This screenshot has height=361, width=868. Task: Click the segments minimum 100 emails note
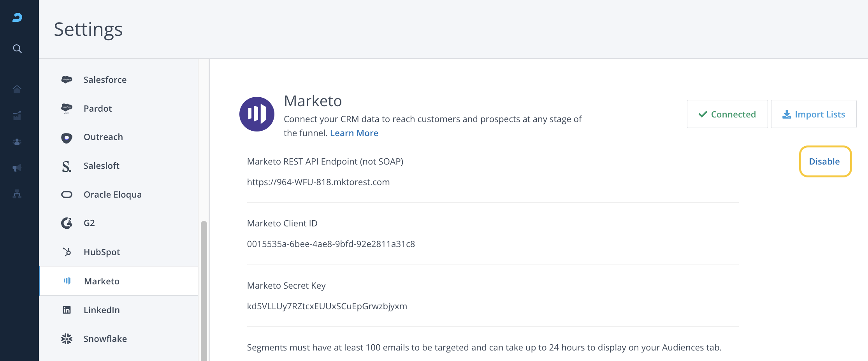(x=484, y=347)
